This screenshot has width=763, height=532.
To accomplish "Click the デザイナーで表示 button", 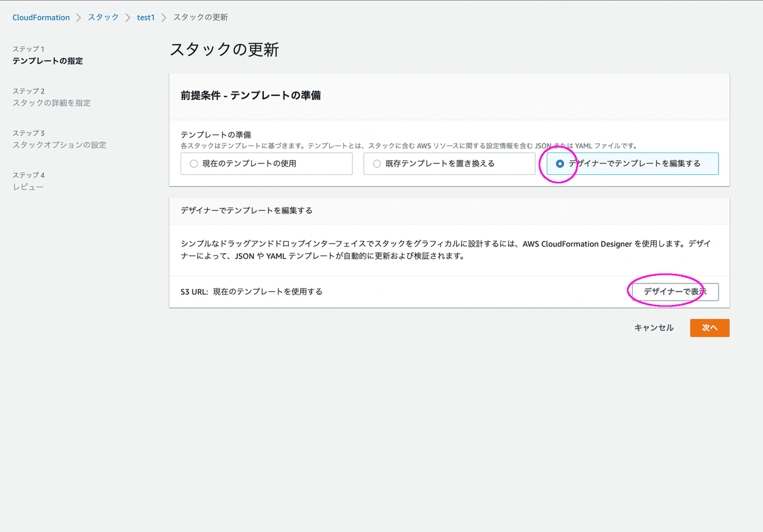I will pyautogui.click(x=675, y=292).
